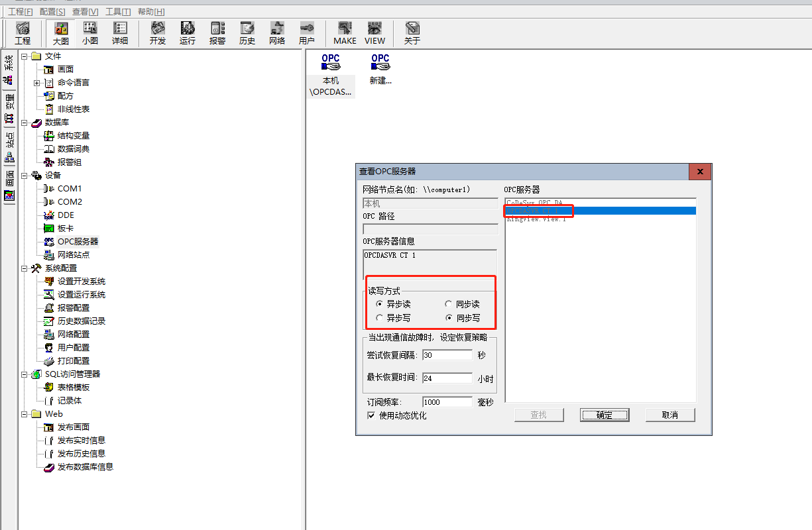812x530 pixels.
Task: Open 历史数据记录 tree item
Action: [81, 321]
